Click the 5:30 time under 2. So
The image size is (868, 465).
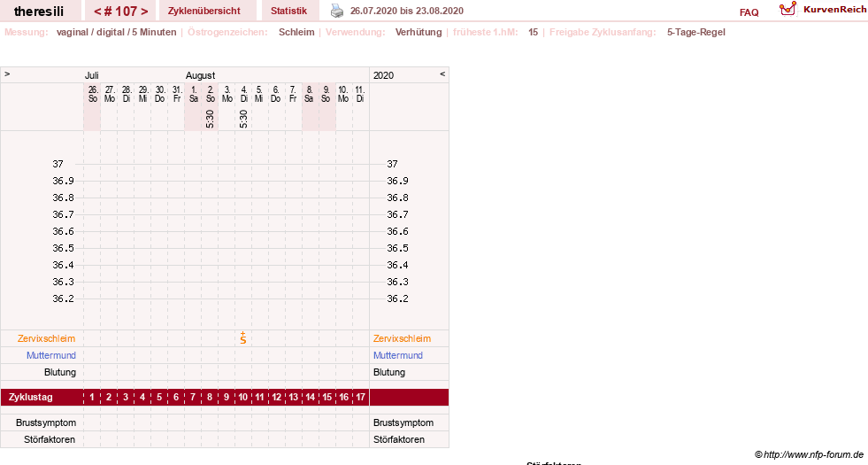tap(210, 119)
